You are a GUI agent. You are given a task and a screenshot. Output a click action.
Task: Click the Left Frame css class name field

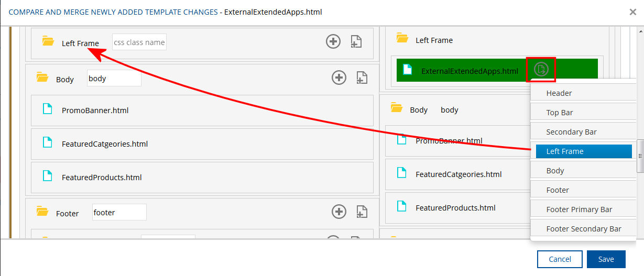pos(139,42)
